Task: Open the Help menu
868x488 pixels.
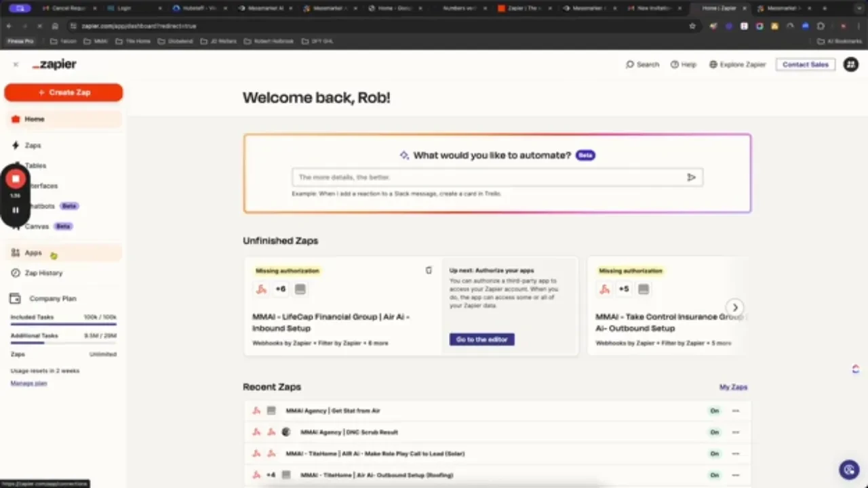Action: (684, 64)
